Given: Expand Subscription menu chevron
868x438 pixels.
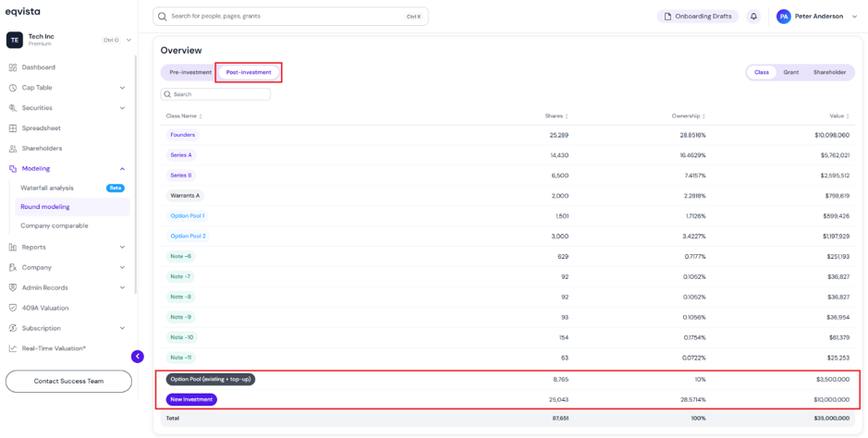Looking at the screenshot, I should [122, 328].
